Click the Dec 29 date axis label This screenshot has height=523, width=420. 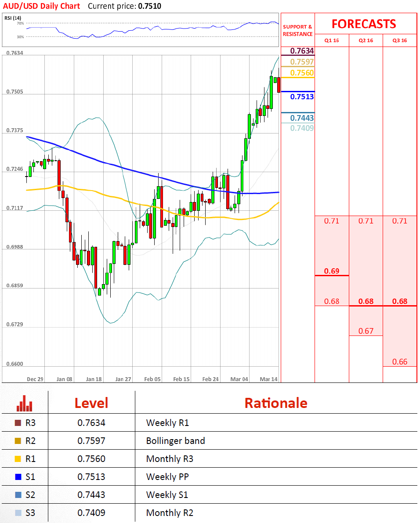[35, 379]
